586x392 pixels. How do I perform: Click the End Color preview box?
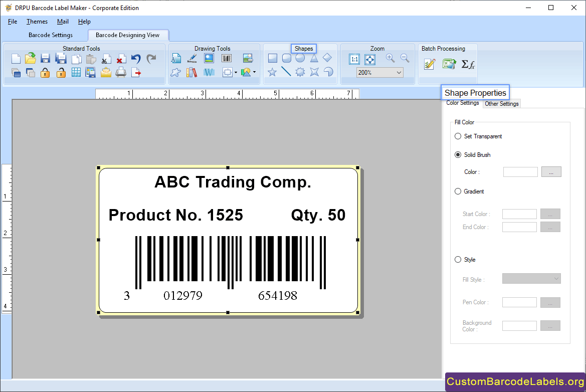[x=519, y=227]
